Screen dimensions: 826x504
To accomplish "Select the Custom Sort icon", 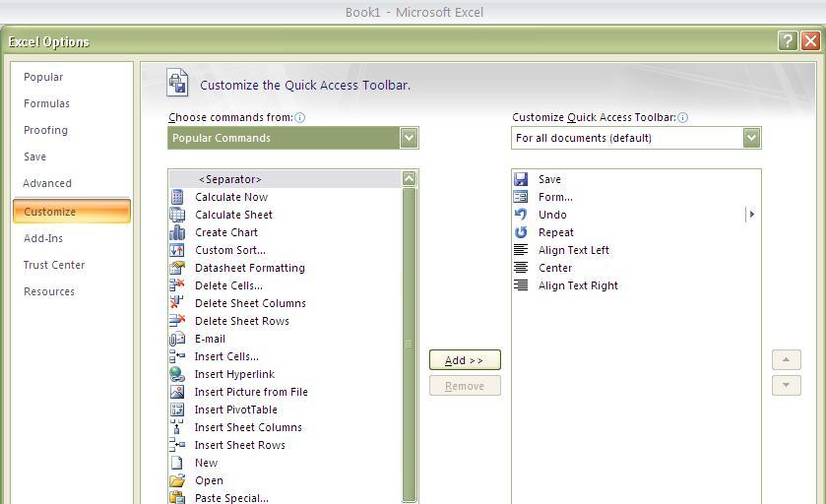I will [177, 250].
